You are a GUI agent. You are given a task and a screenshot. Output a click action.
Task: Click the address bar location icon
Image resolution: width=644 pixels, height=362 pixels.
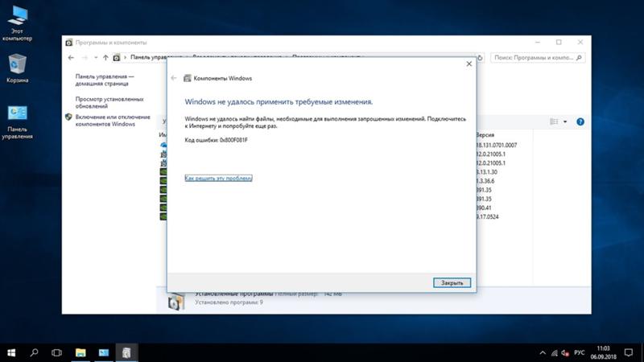coord(117,57)
